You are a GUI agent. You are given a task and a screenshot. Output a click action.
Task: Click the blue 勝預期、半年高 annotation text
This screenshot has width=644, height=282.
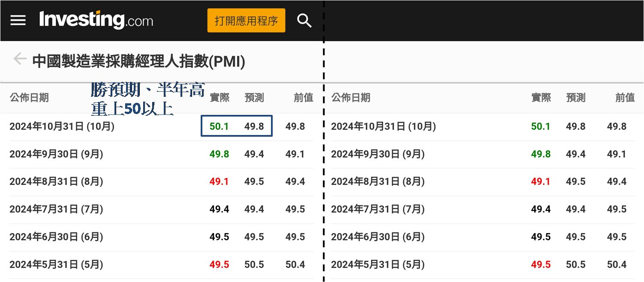(147, 90)
